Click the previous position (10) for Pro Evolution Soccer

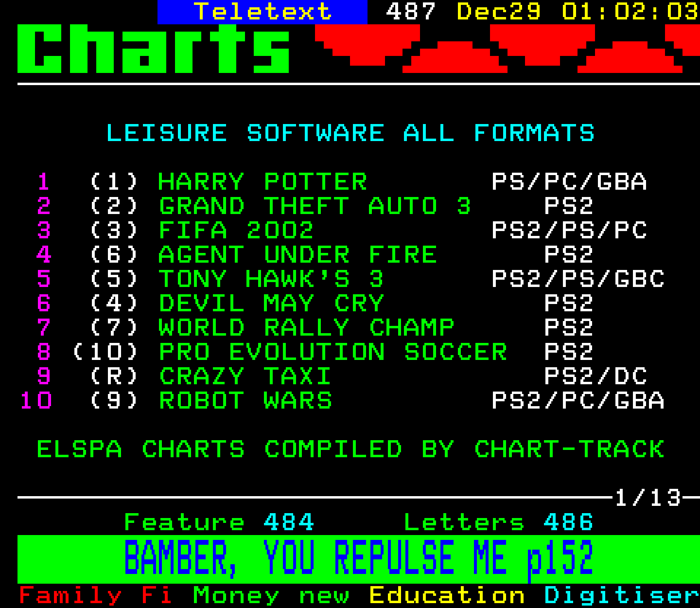tap(105, 352)
